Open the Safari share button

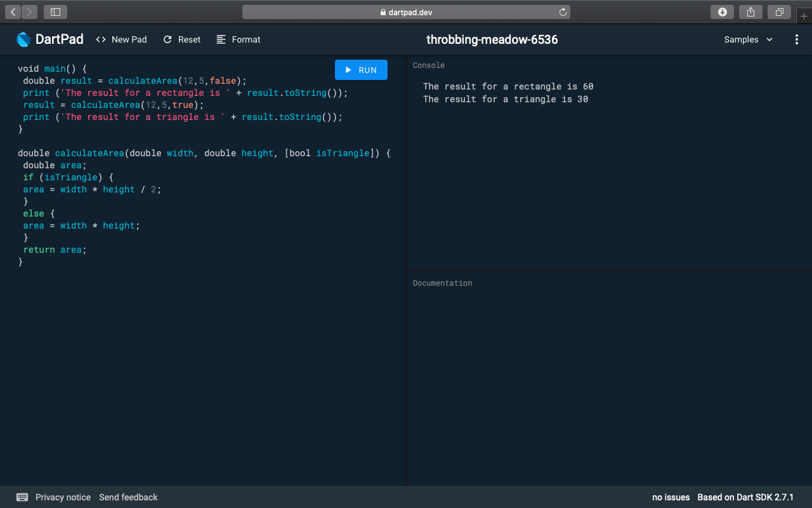pyautogui.click(x=750, y=12)
